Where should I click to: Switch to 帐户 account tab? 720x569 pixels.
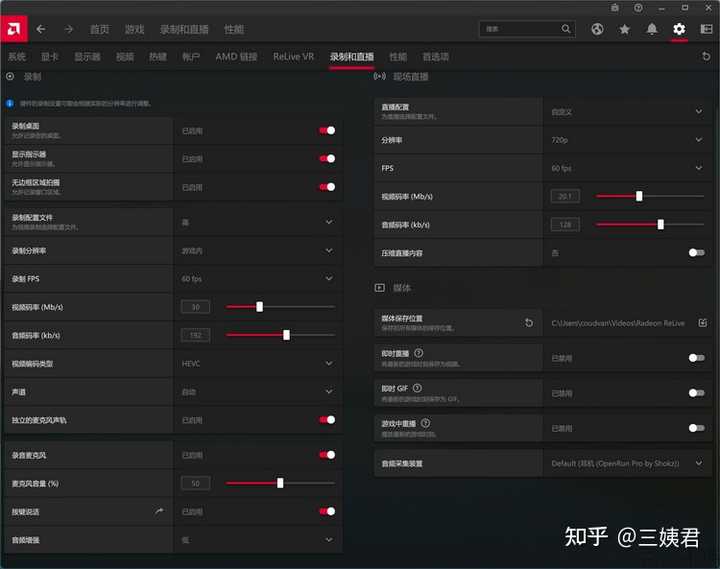click(191, 56)
